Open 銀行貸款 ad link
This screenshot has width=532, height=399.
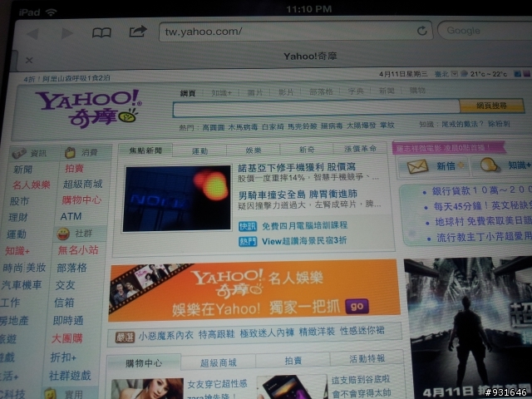[482, 190]
